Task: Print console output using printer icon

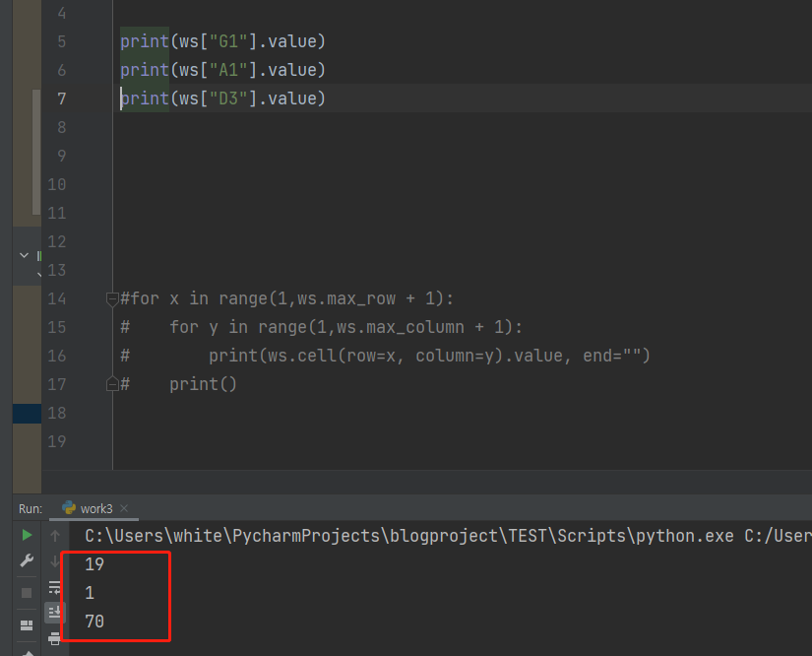Action: click(x=54, y=639)
